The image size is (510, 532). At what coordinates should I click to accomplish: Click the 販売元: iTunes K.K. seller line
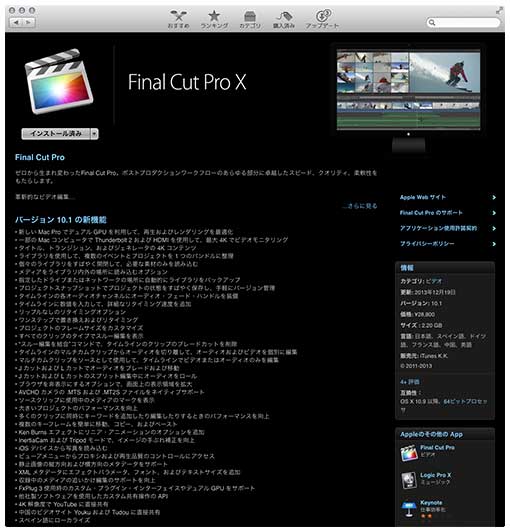(423, 356)
